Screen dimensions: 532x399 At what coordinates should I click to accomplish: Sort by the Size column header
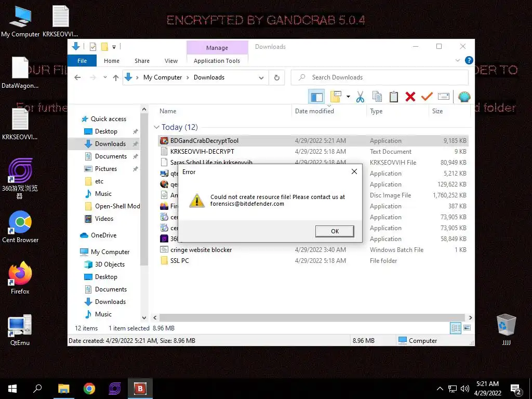click(x=437, y=111)
